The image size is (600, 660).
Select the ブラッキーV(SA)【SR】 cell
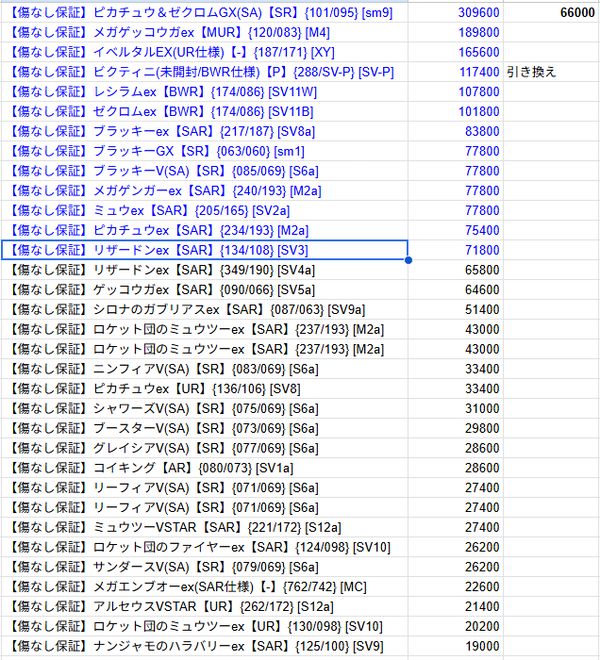coord(204,171)
